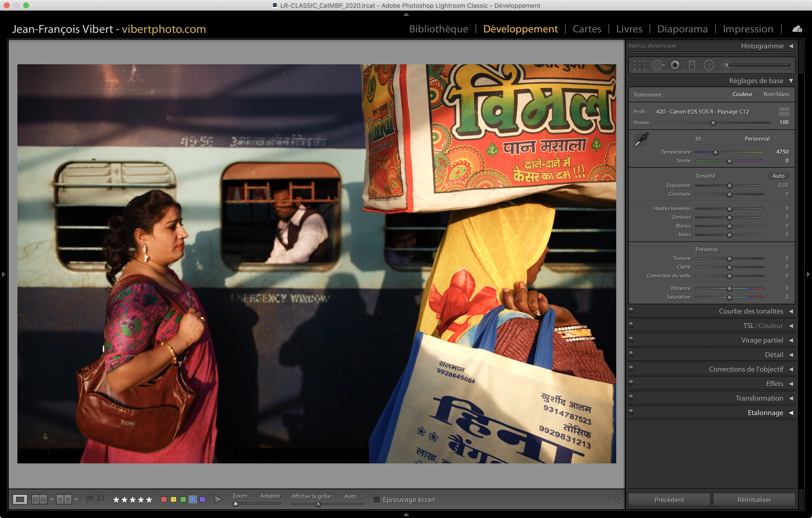Enable the Epreuvage écran checkbox
The width and height of the screenshot is (812, 518).
377,499
